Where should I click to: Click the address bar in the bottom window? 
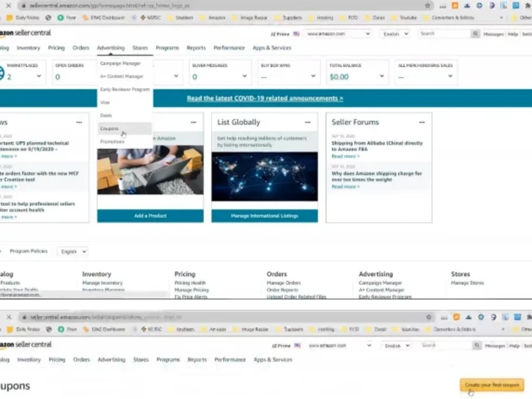click(221, 317)
